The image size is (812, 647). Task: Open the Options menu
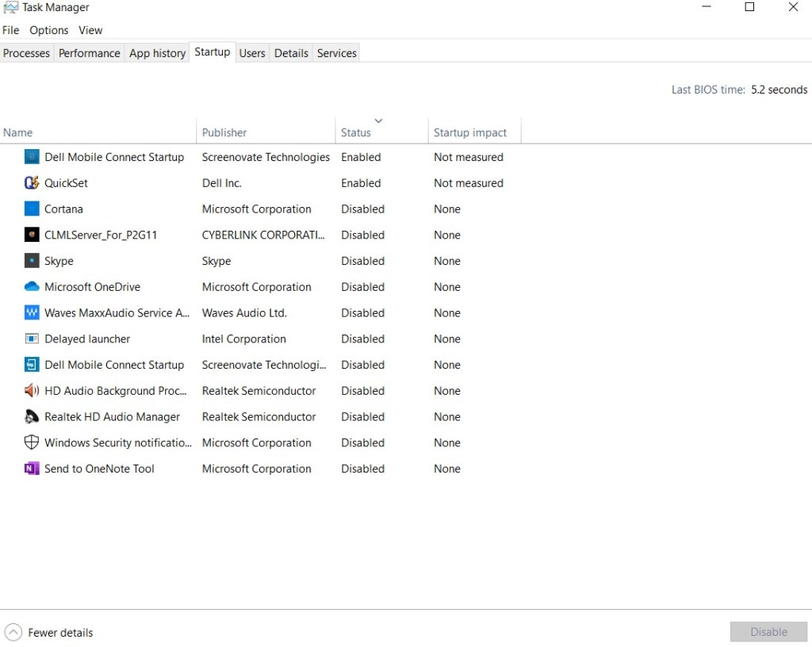coord(49,30)
